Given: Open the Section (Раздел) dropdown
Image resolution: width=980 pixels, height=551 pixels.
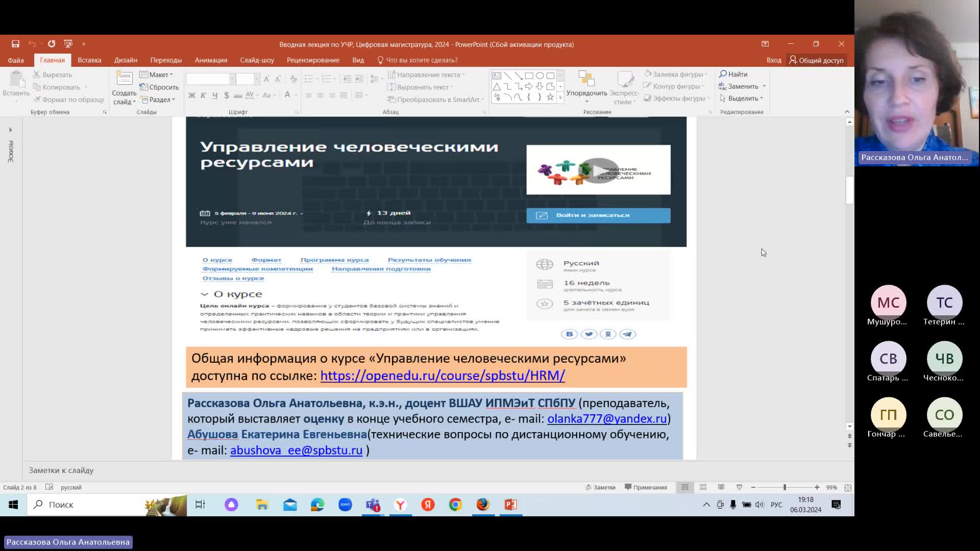Looking at the screenshot, I should tap(158, 99).
